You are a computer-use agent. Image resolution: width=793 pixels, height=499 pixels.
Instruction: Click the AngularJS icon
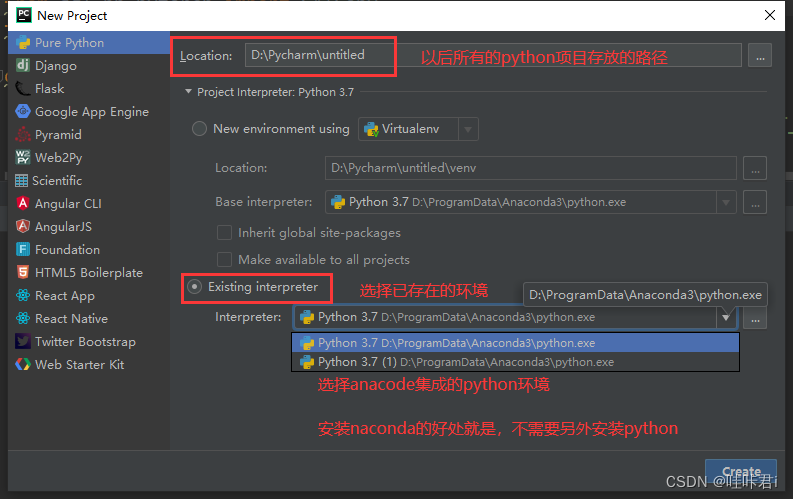(x=23, y=226)
